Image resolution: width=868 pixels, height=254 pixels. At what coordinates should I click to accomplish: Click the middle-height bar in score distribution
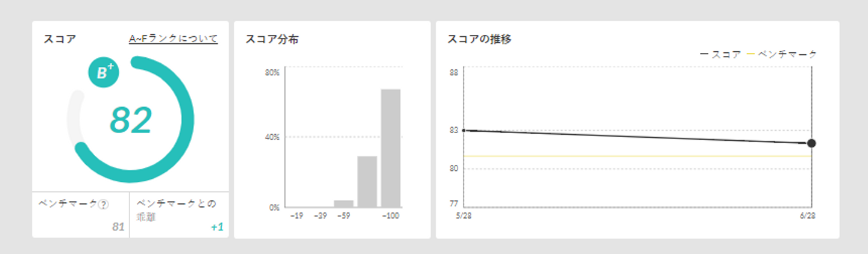pyautogui.click(x=367, y=181)
